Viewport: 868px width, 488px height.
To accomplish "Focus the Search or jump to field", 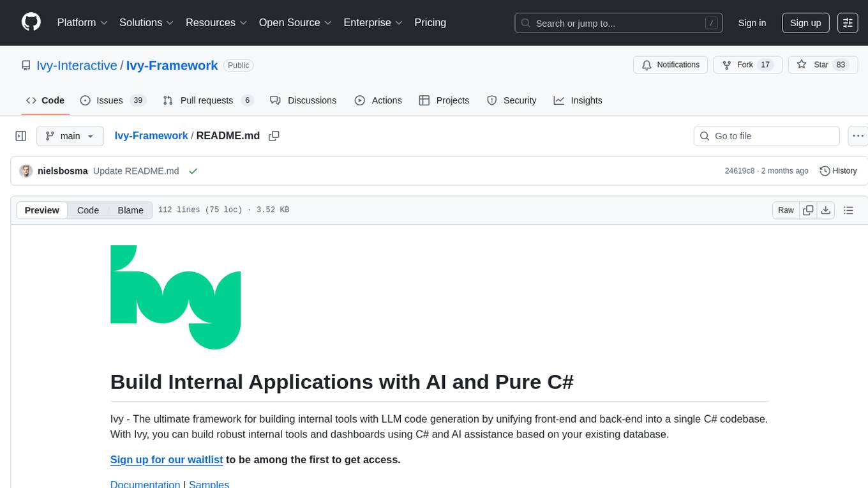I will coord(618,23).
